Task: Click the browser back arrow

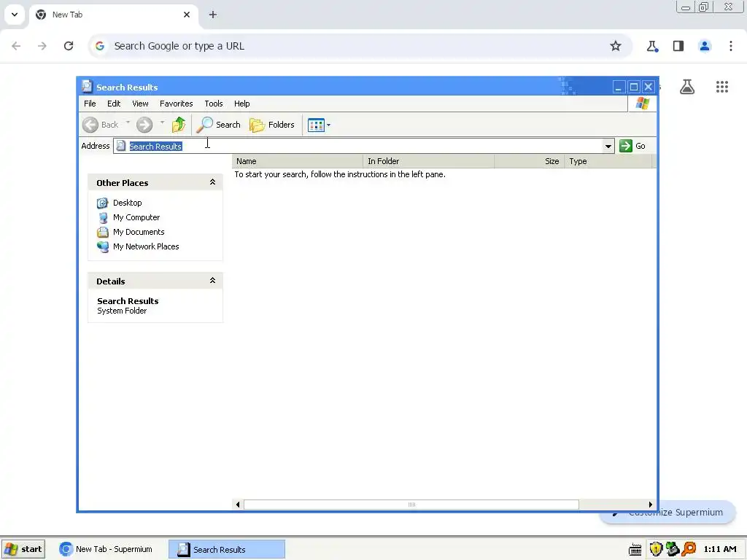Action: coord(16,46)
